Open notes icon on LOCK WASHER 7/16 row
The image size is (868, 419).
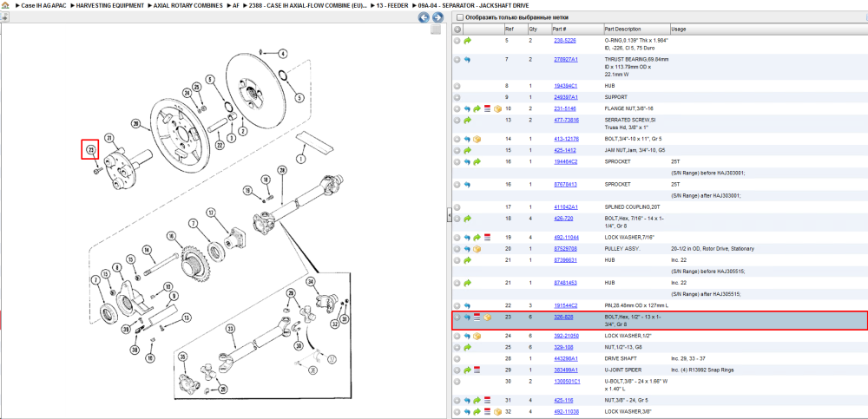[487, 238]
